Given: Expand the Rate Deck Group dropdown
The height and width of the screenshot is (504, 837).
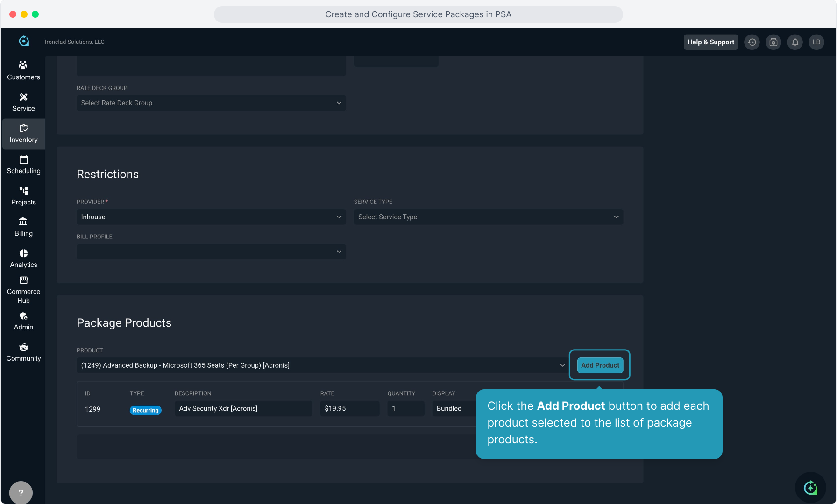Looking at the screenshot, I should click(211, 103).
